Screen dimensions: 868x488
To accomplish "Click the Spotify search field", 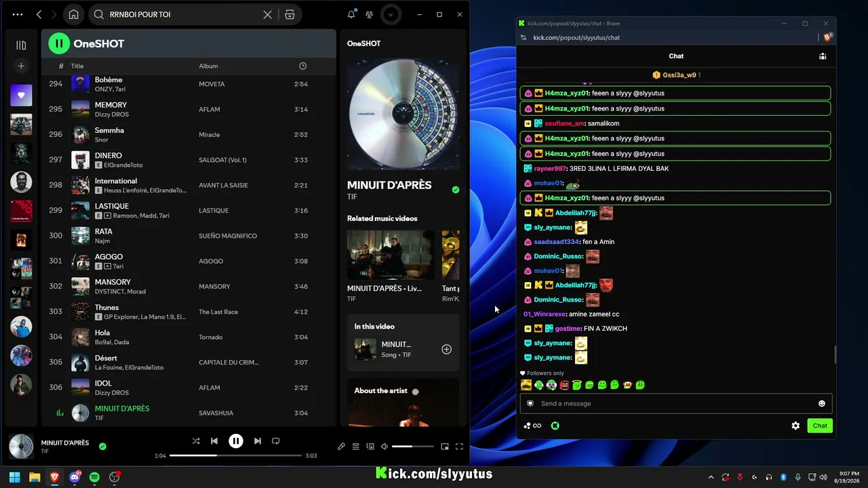I will coord(183,14).
